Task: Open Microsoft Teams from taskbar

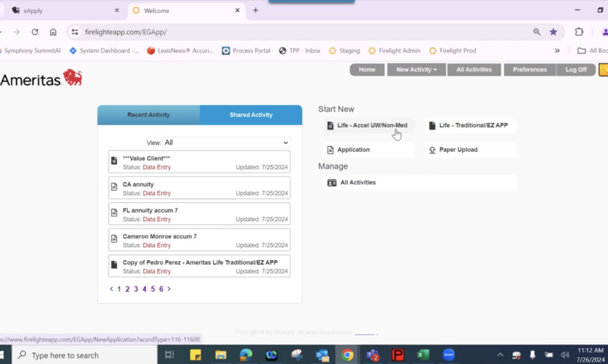Action: 372,355
